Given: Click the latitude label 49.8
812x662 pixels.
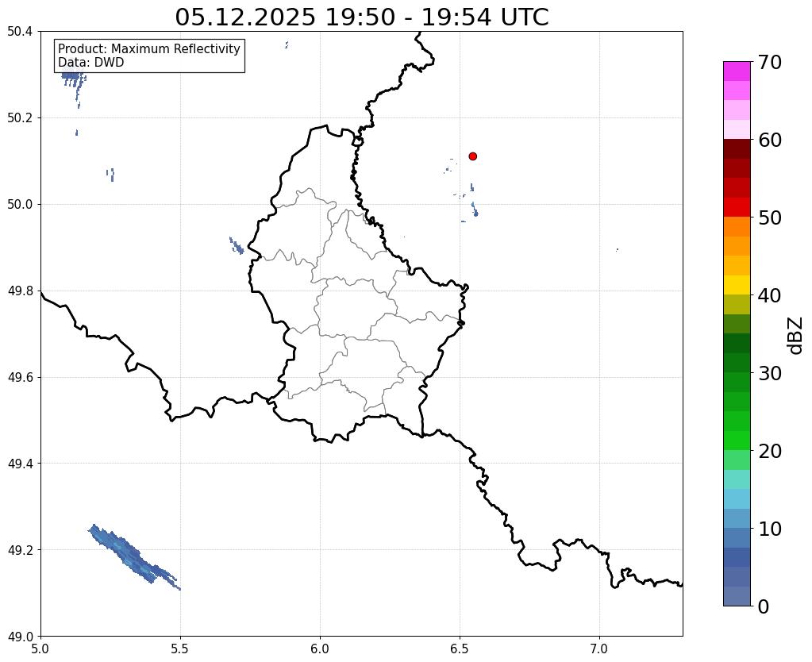Looking at the screenshot, I should click(20, 291).
